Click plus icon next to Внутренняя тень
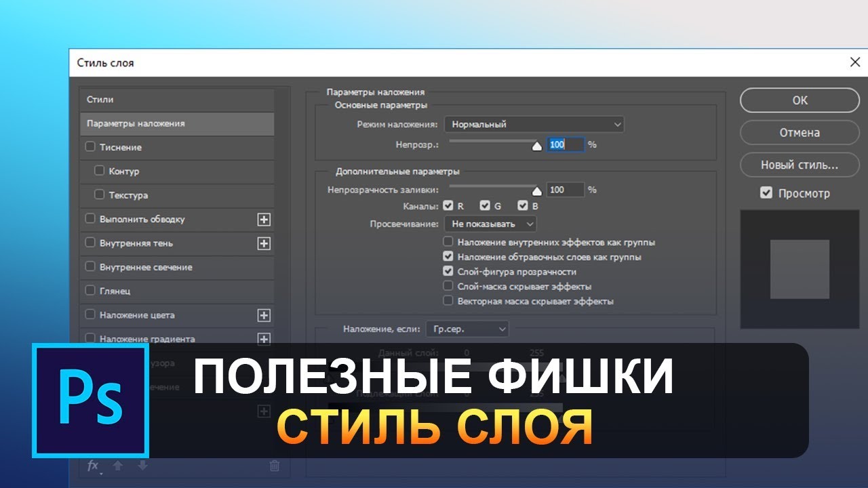This screenshot has height=488, width=868. point(264,243)
